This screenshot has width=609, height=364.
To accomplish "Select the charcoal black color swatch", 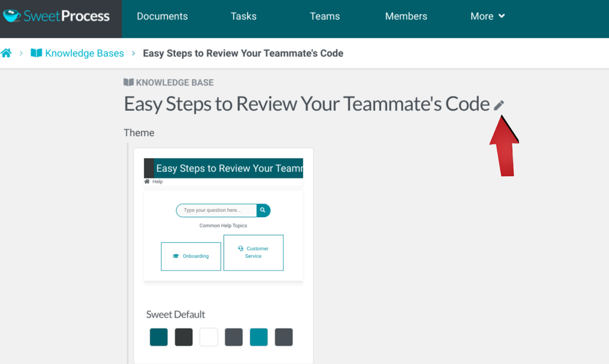I will click(x=184, y=337).
